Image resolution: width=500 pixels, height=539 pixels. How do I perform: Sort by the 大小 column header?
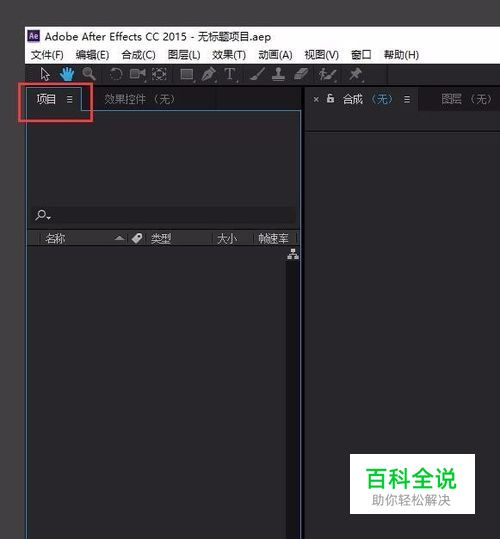[x=227, y=238]
